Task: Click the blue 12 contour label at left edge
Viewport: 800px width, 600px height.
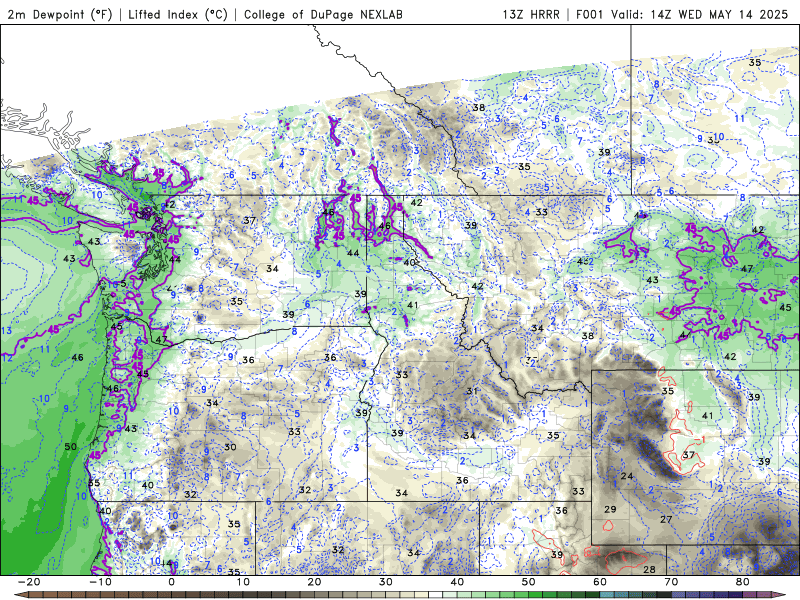Action: coord(7,358)
